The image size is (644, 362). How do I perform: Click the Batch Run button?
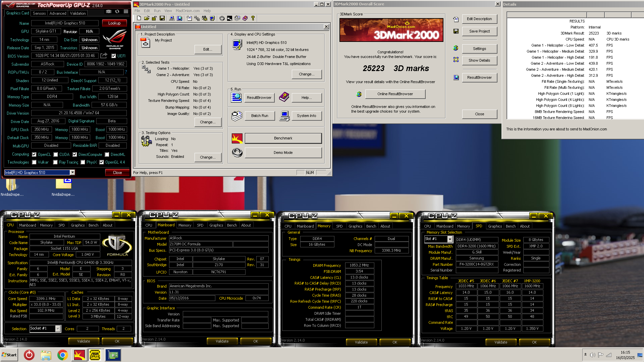[x=260, y=116]
